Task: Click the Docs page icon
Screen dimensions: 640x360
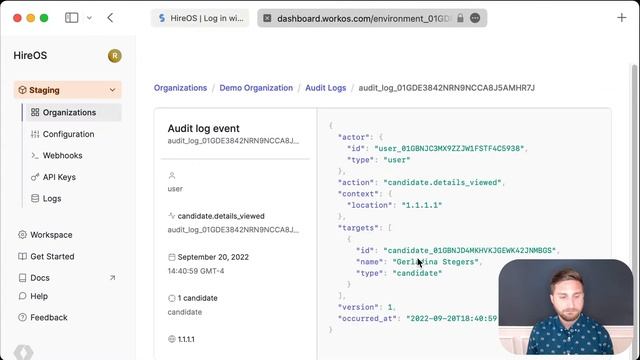Action: 22,278
